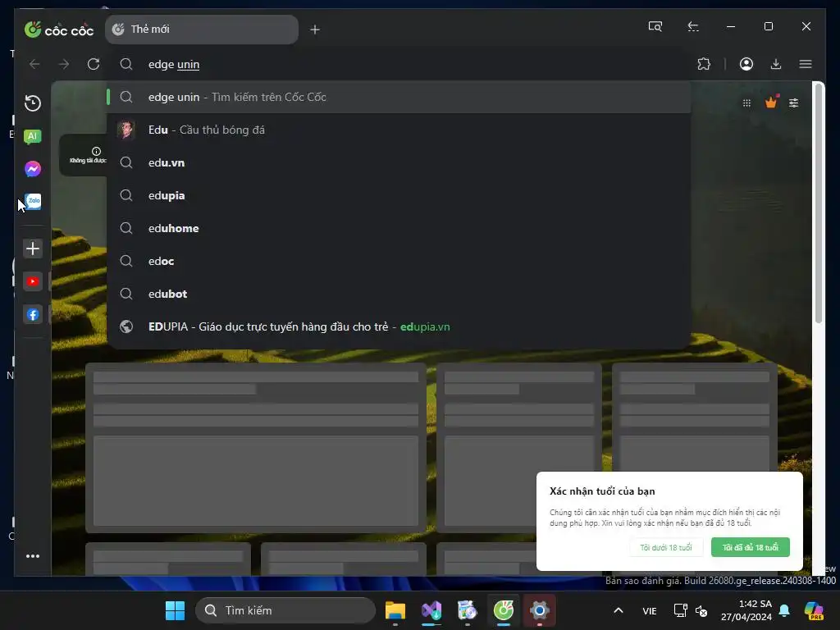Go forward with the forward arrow
The width and height of the screenshot is (840, 630).
click(64, 64)
